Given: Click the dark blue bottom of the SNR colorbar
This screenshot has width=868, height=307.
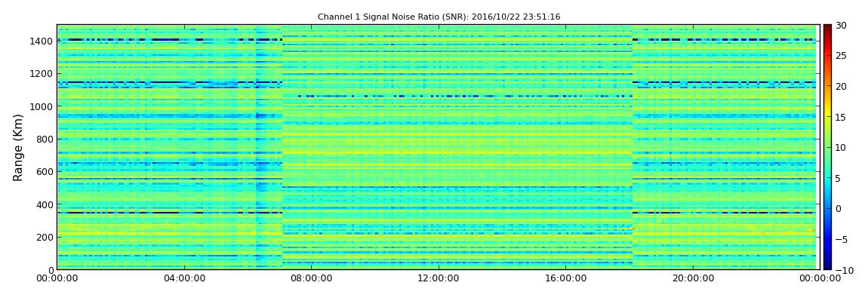Looking at the screenshot, I should tap(827, 266).
